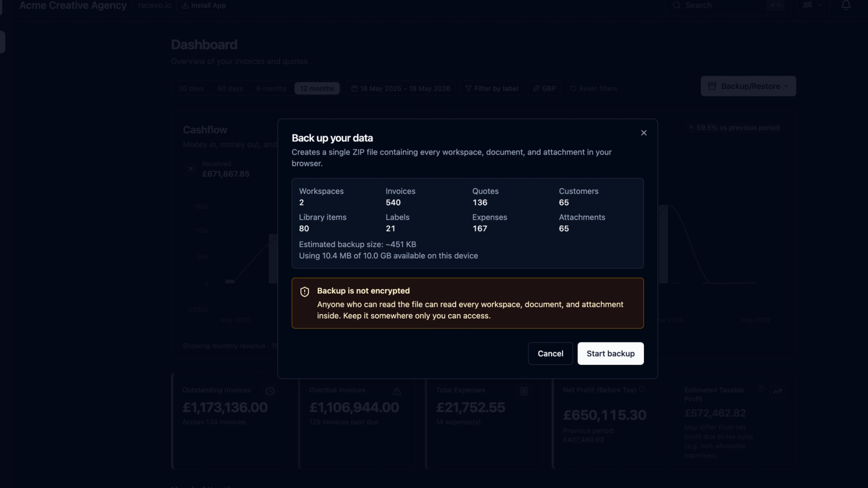The width and height of the screenshot is (868, 488).
Task: Click the Acme Creative Agency workspace name
Action: coord(73,5)
